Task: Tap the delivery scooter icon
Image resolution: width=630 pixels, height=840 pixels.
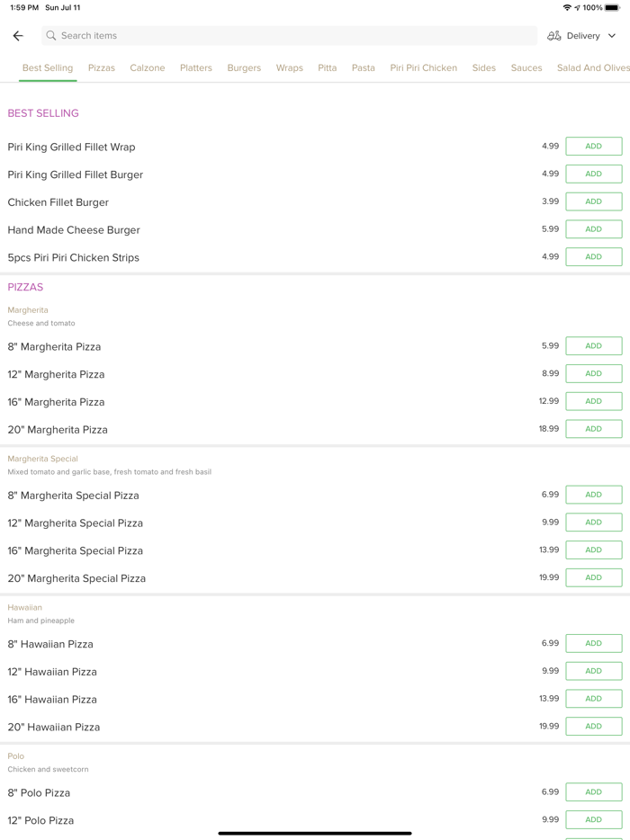Action: coord(554,36)
